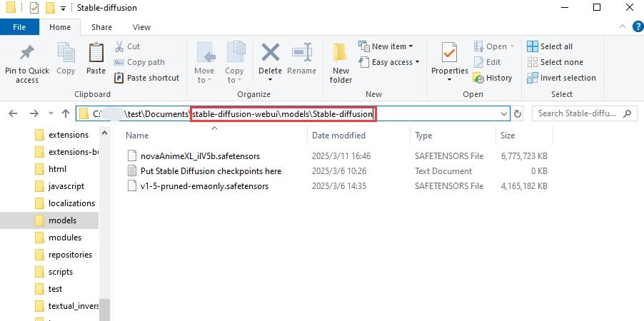Click the Pin to Quick access icon

(27, 53)
